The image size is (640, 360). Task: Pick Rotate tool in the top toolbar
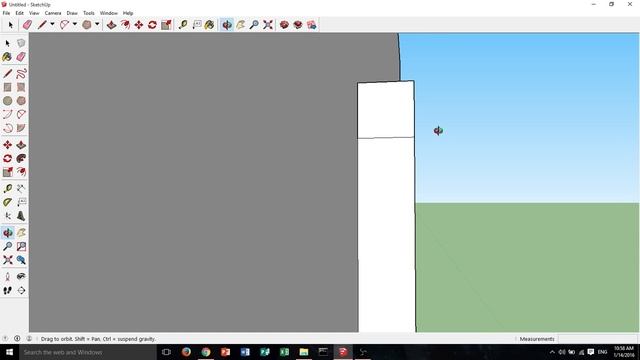point(152,25)
